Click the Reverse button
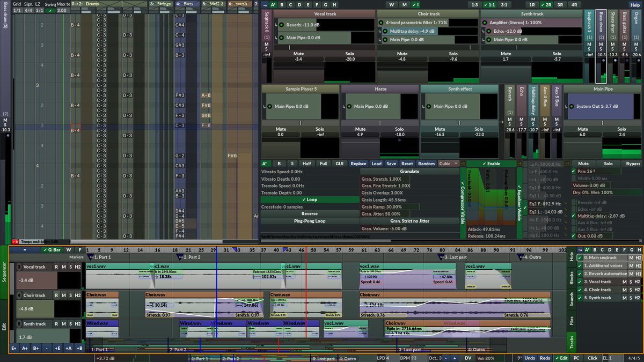The height and width of the screenshot is (362, 644). [x=310, y=213]
